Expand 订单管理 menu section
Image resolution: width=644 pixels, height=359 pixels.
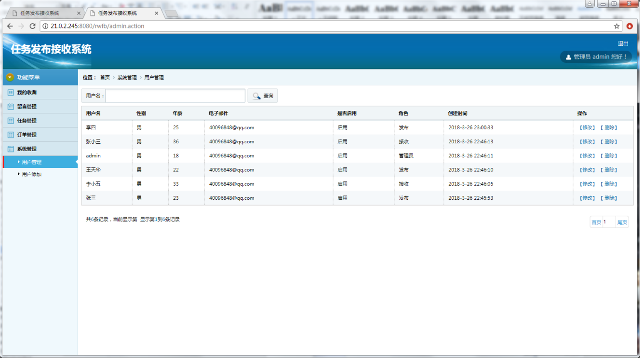[40, 135]
